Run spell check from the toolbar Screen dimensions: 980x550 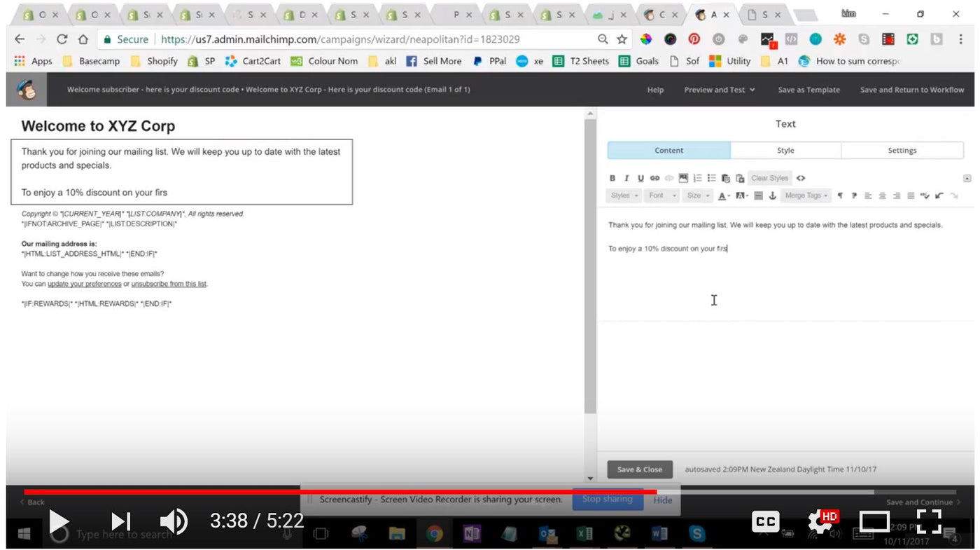click(x=924, y=196)
